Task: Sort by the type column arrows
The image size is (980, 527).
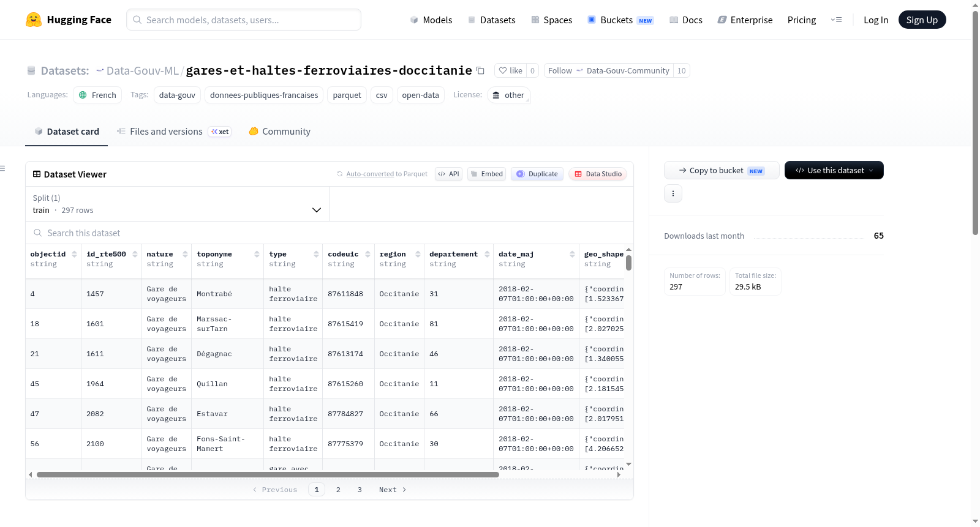Action: [316, 254]
